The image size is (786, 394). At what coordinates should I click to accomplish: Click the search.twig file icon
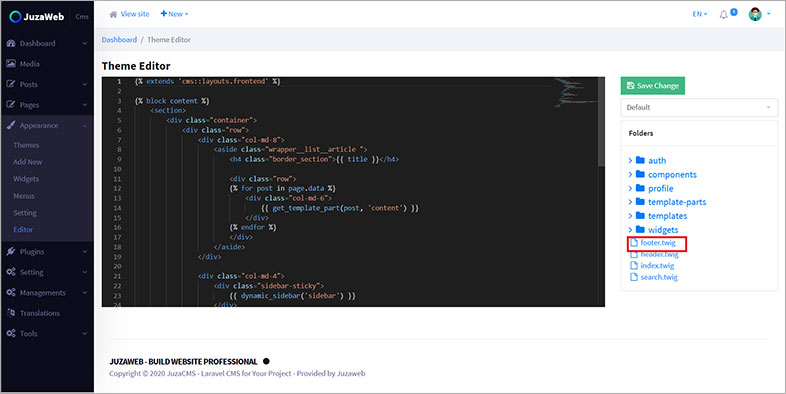coord(634,277)
